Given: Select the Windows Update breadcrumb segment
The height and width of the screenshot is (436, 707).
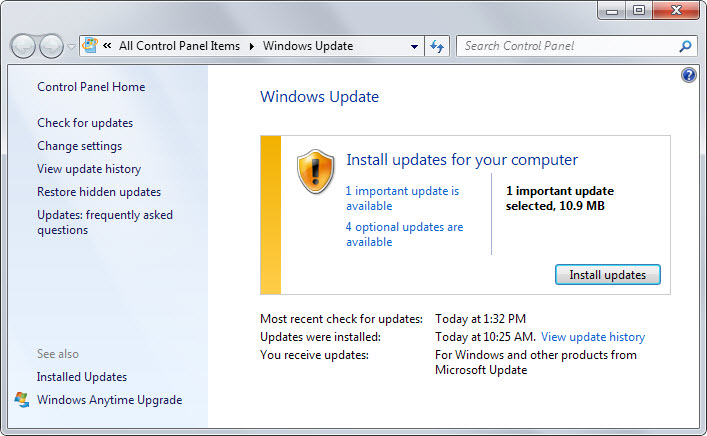Looking at the screenshot, I should tap(308, 46).
